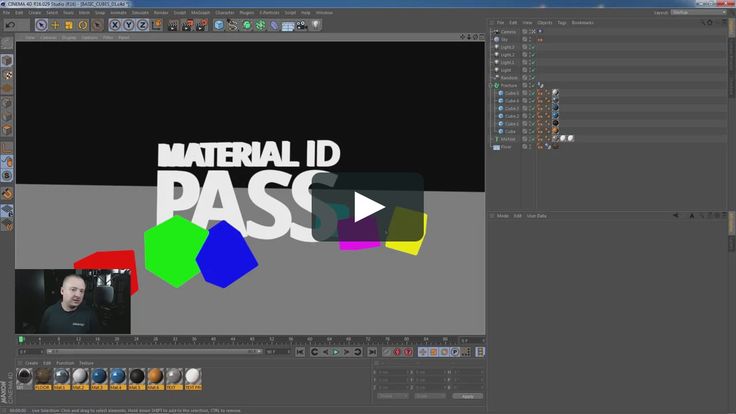Select the MoText object

tap(507, 139)
